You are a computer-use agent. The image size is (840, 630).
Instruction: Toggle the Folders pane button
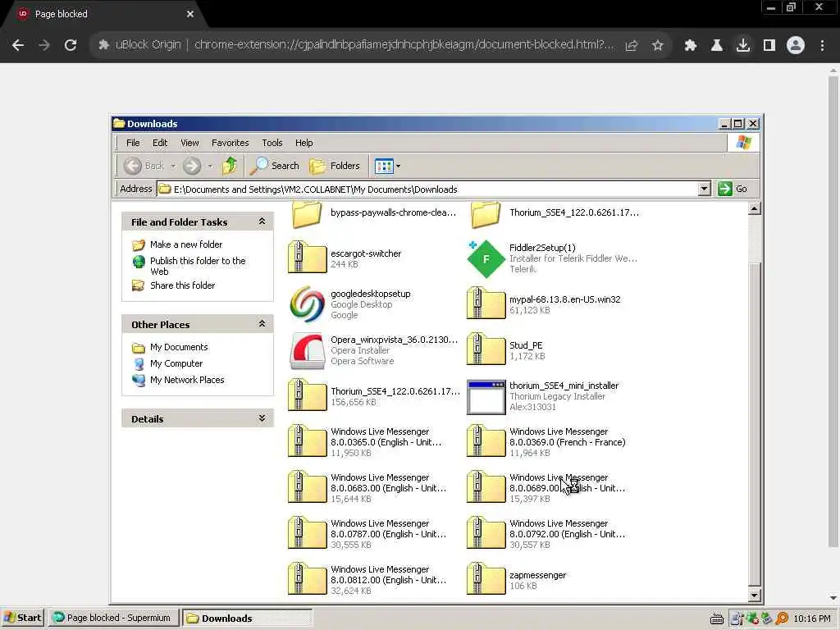point(335,166)
